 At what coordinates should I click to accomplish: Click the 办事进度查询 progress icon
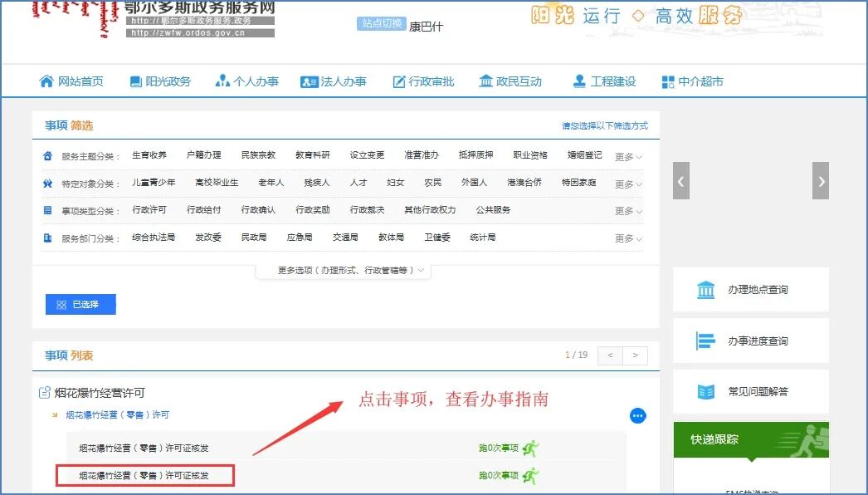pos(705,340)
